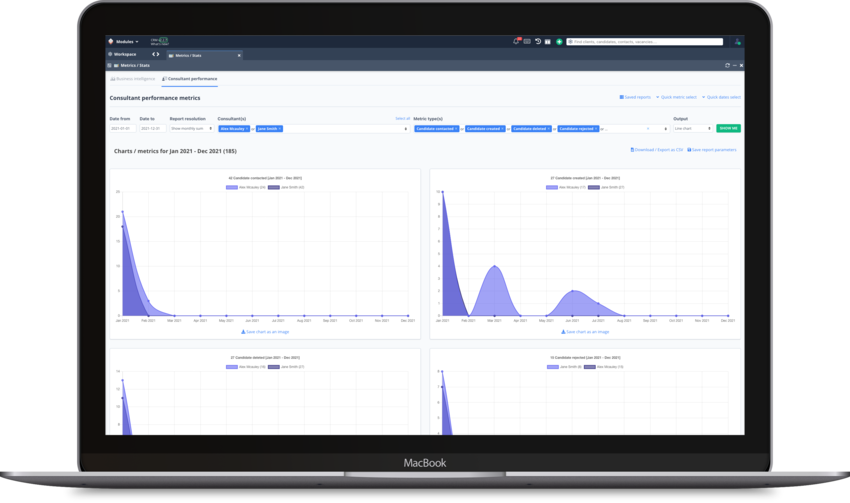Click the left arrow beside Workspace
The width and height of the screenshot is (850, 503).
[x=153, y=54]
